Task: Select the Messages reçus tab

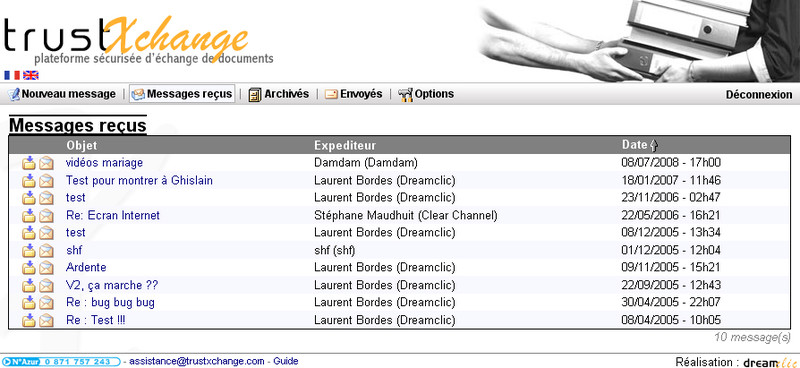Action: tap(182, 94)
